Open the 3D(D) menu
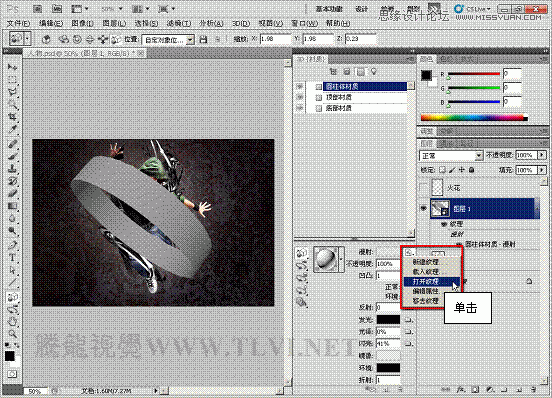552x398 pixels. 241,23
